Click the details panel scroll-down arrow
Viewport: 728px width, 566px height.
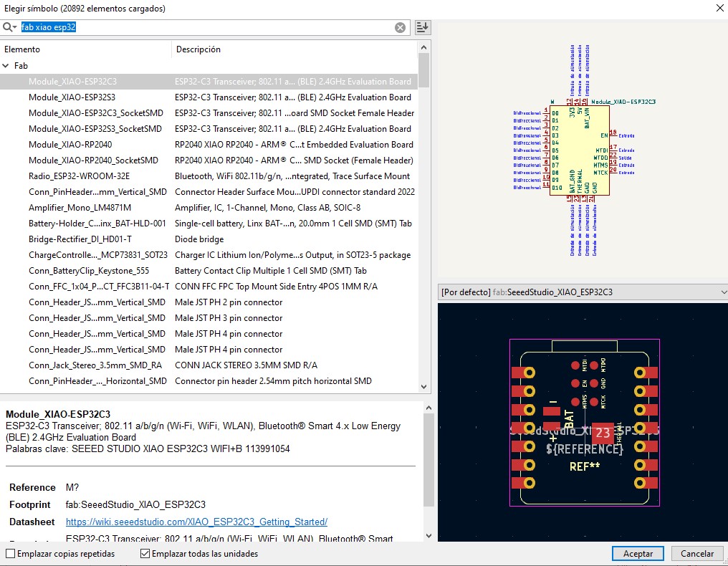click(x=428, y=536)
